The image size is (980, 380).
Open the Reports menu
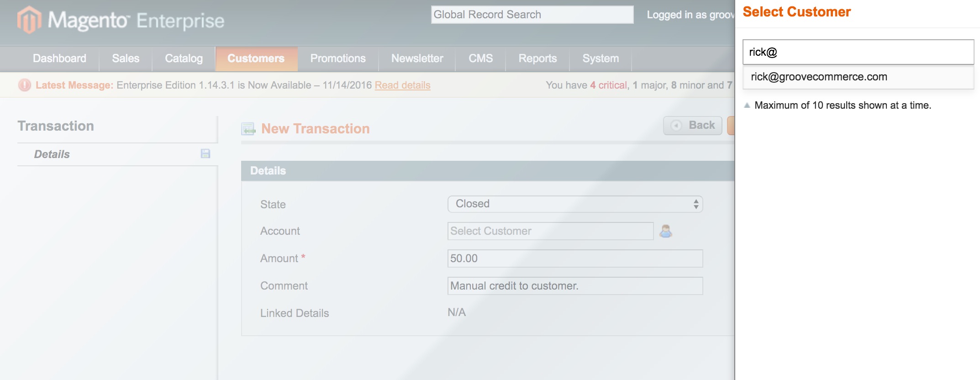(x=537, y=58)
